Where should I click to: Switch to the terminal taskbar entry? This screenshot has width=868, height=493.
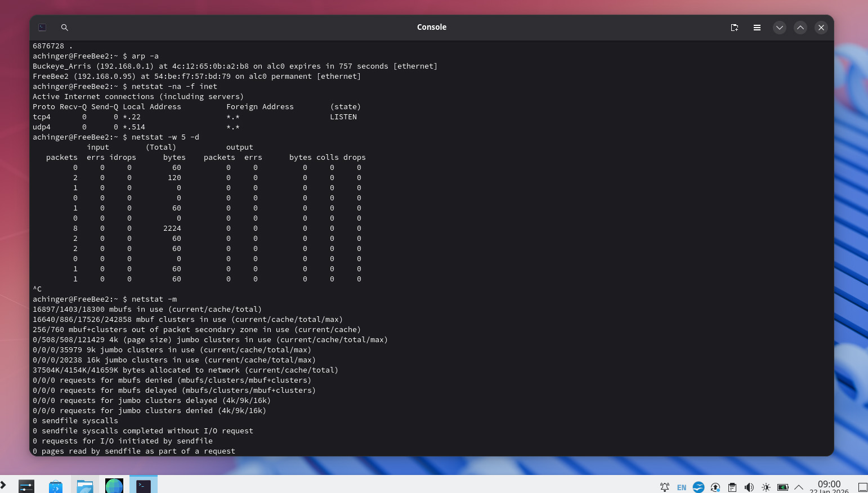144,486
